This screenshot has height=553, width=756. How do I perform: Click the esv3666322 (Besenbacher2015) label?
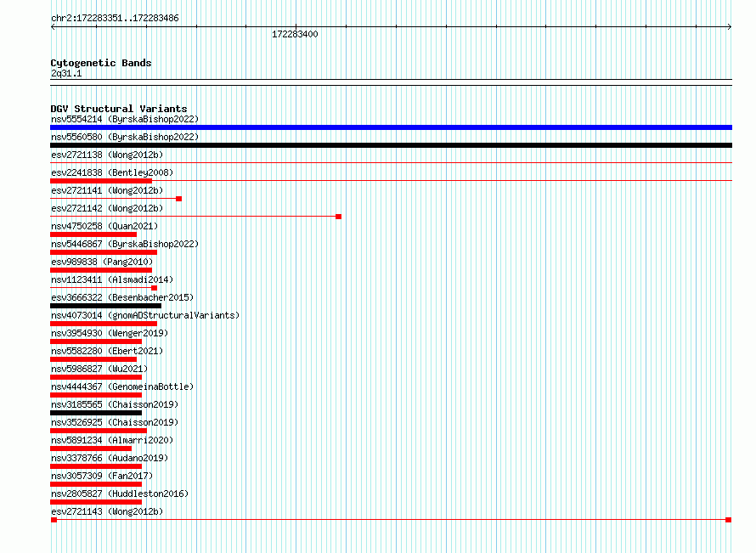pyautogui.click(x=122, y=297)
